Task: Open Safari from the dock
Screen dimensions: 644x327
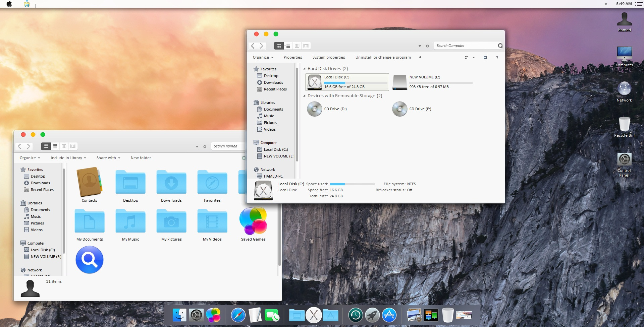Action: (238, 315)
